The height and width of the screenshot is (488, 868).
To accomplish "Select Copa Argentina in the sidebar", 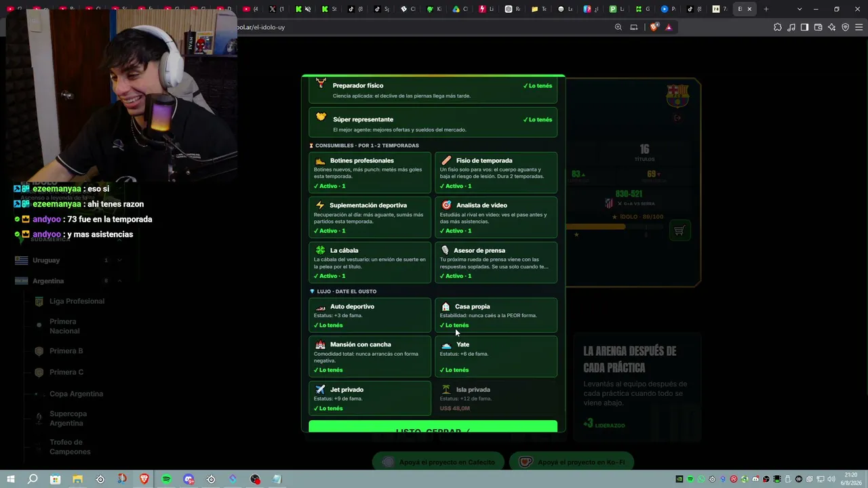I will click(76, 394).
